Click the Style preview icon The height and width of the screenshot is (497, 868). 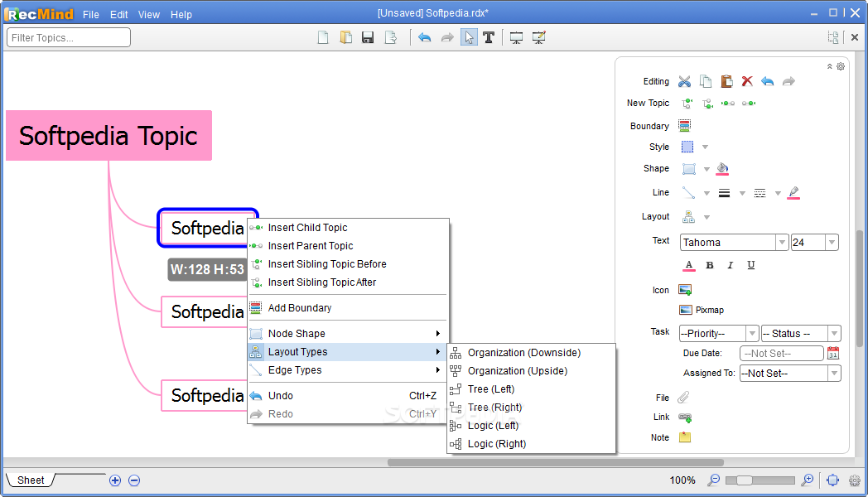tap(687, 147)
